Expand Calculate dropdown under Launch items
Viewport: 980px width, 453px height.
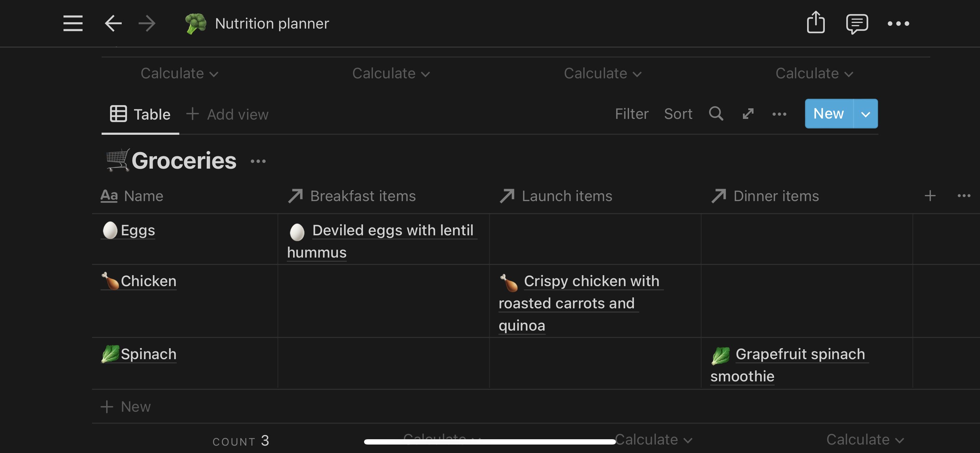tap(653, 440)
